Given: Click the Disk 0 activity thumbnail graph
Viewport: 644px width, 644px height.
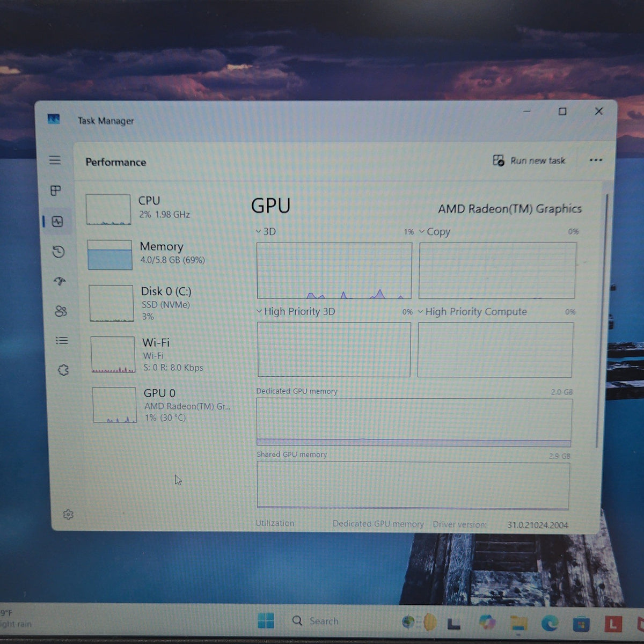Looking at the screenshot, I should (x=111, y=303).
